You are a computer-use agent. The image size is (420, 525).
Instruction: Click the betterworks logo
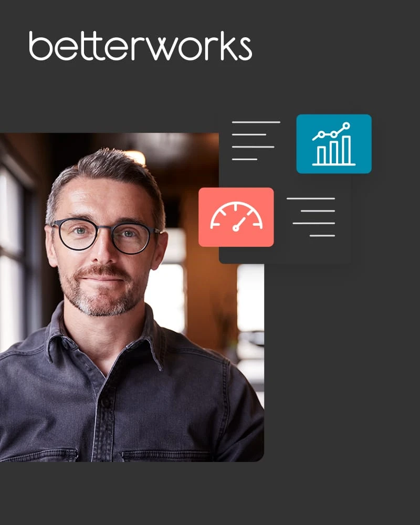[x=140, y=46]
